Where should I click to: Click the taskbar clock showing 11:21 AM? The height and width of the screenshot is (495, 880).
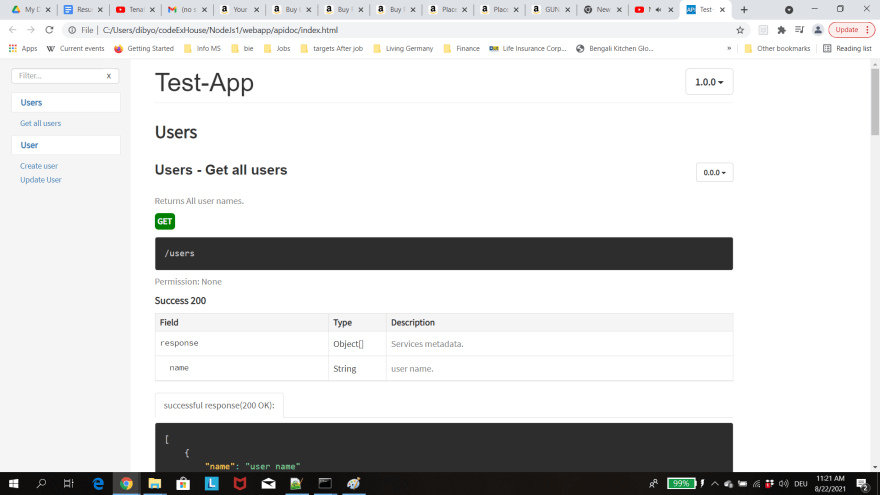(830, 484)
